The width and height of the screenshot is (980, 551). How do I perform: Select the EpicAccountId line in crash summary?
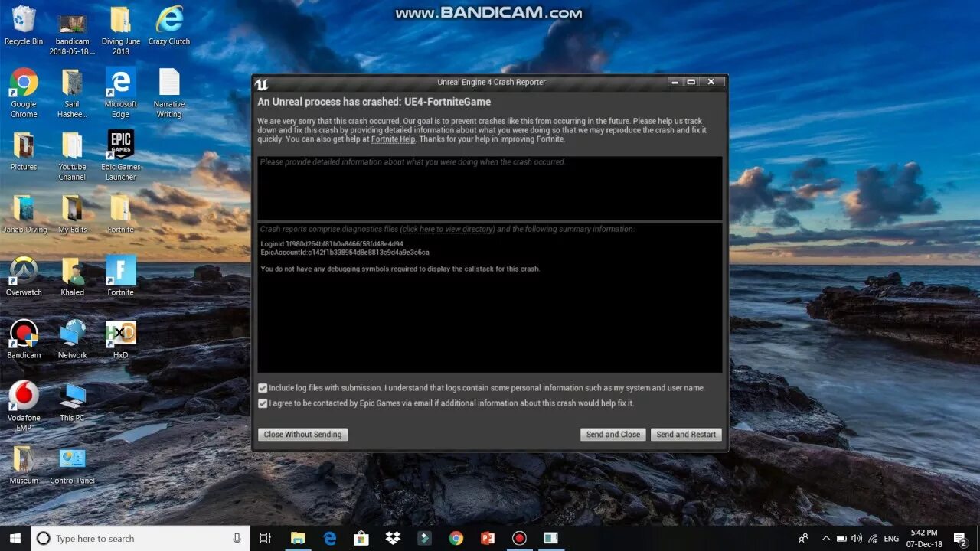(345, 252)
